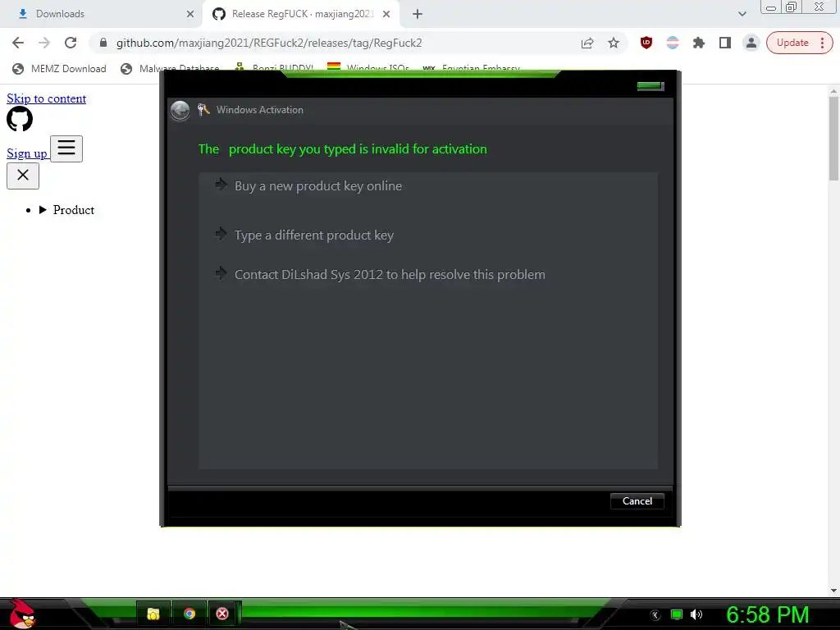Click the Chrome taskbar icon

pos(189,614)
